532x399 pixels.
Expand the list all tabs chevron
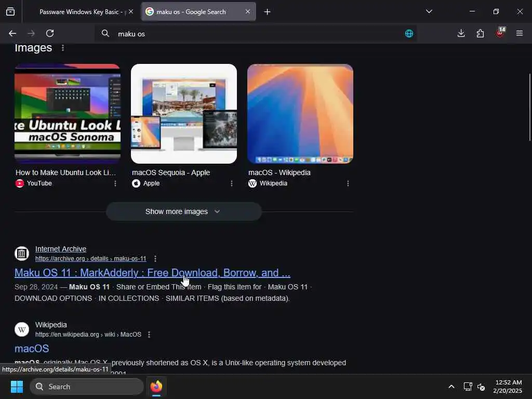click(429, 11)
